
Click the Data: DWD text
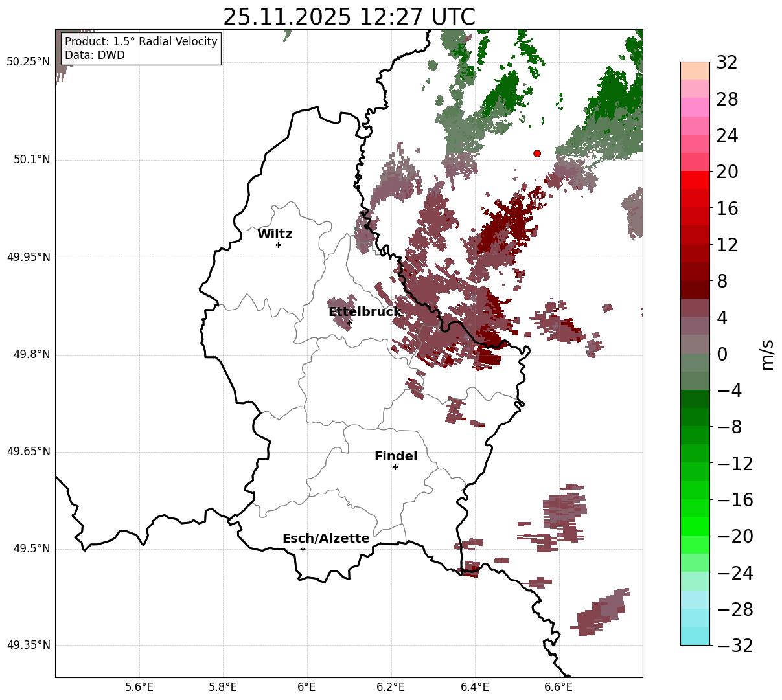click(95, 55)
